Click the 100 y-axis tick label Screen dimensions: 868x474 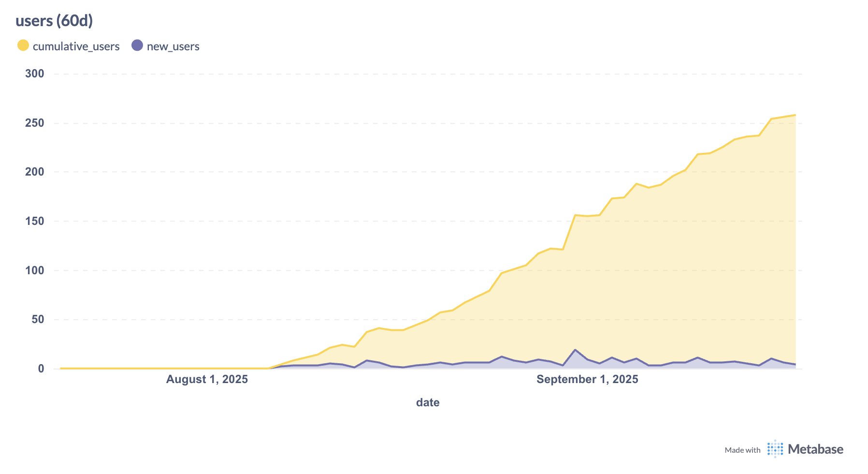pos(34,270)
